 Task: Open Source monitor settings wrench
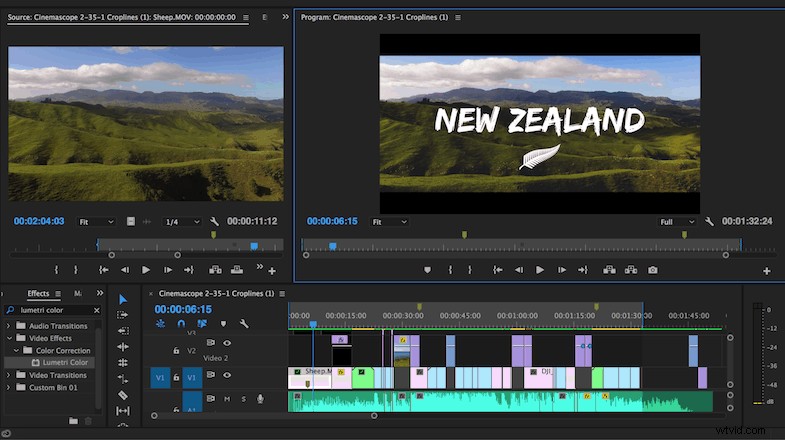[x=214, y=221]
